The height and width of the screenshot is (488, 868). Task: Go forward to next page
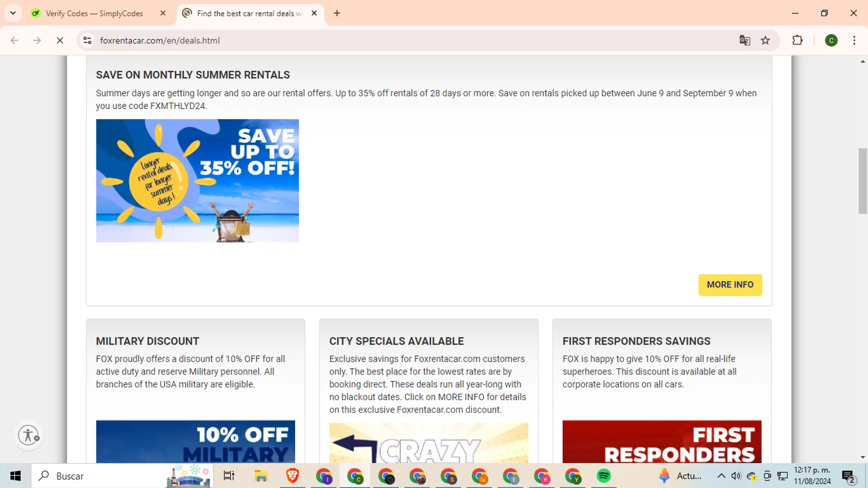[37, 41]
